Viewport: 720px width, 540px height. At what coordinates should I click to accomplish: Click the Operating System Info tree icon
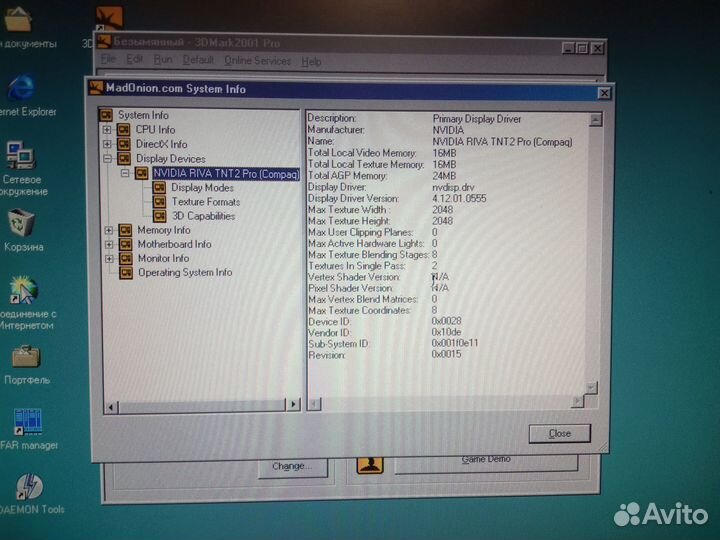(126, 273)
